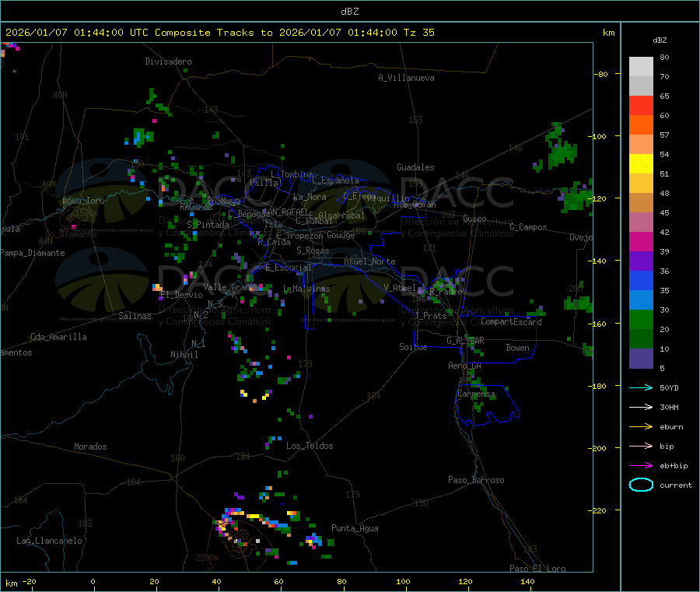Click the 'Soitue' map label
The width and height of the screenshot is (700, 592).
tap(413, 347)
